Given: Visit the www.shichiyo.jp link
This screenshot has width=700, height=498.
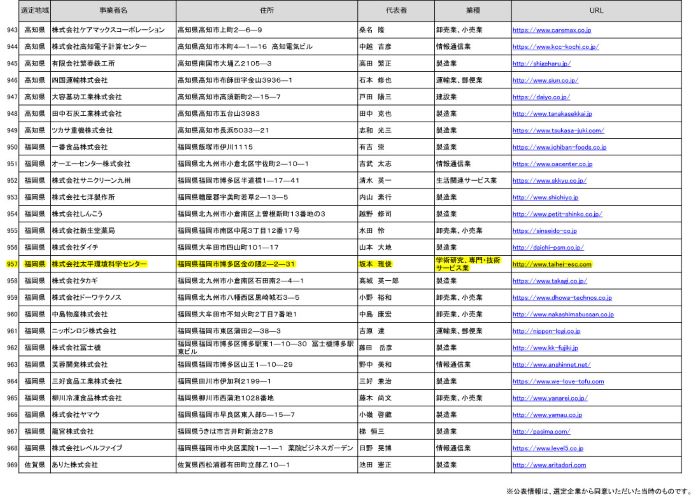Looking at the screenshot, I should coord(546,197).
